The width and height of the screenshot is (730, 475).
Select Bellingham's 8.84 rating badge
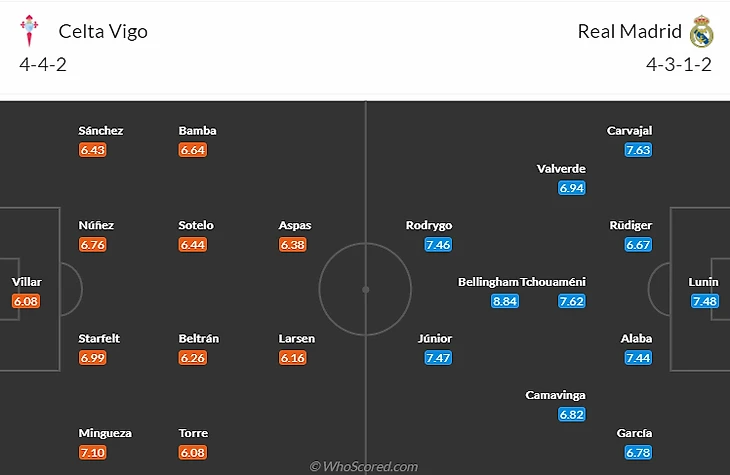(x=505, y=301)
